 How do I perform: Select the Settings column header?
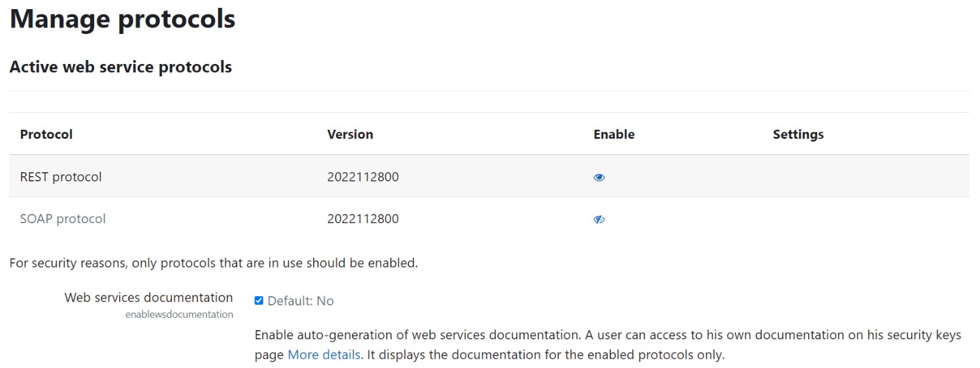click(798, 134)
